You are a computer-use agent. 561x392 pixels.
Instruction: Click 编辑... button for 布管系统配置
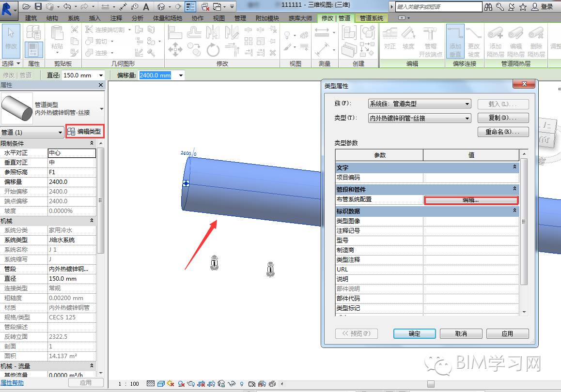coord(471,200)
